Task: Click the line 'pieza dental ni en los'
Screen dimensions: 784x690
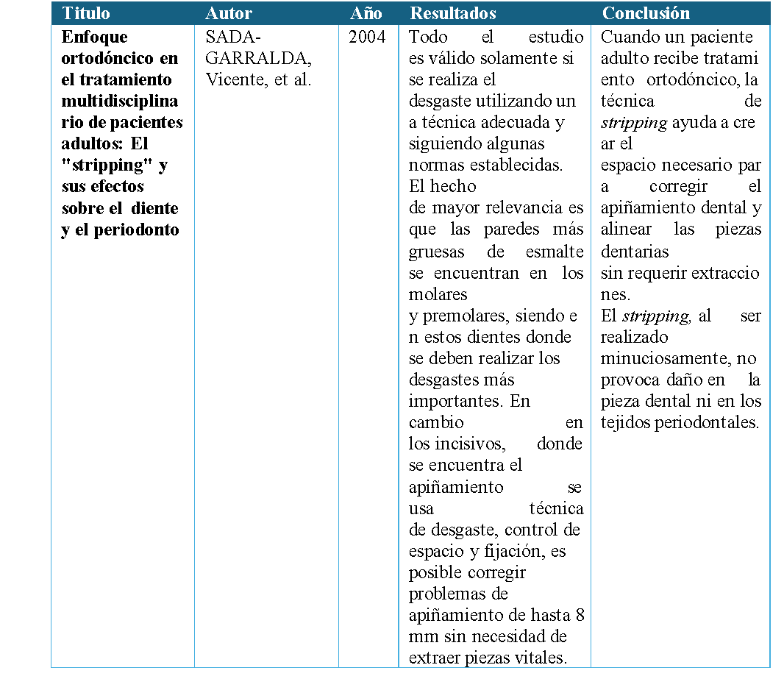Action: [x=681, y=402]
